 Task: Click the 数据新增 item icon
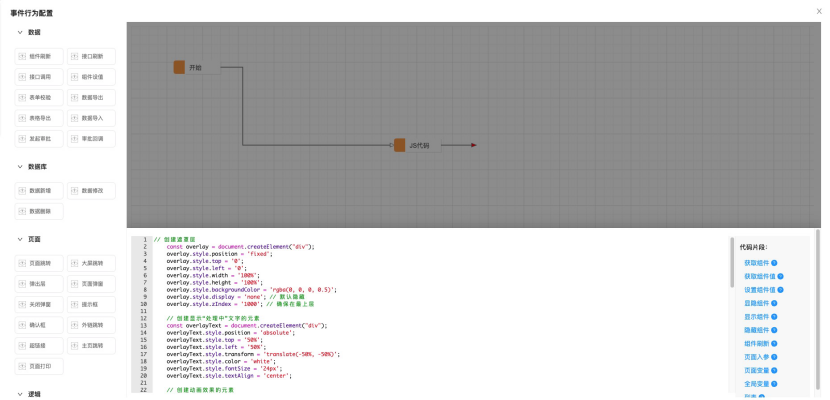click(x=22, y=190)
